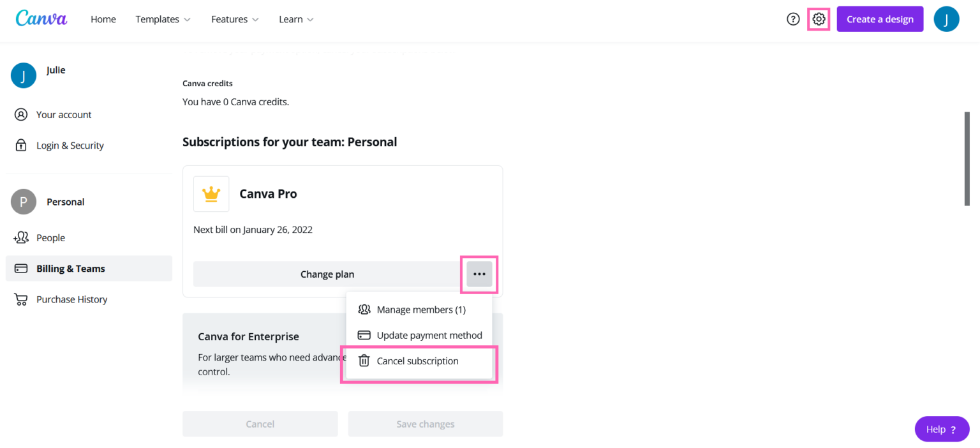980x448 pixels.
Task: Click the Create a design button
Action: coord(880,19)
